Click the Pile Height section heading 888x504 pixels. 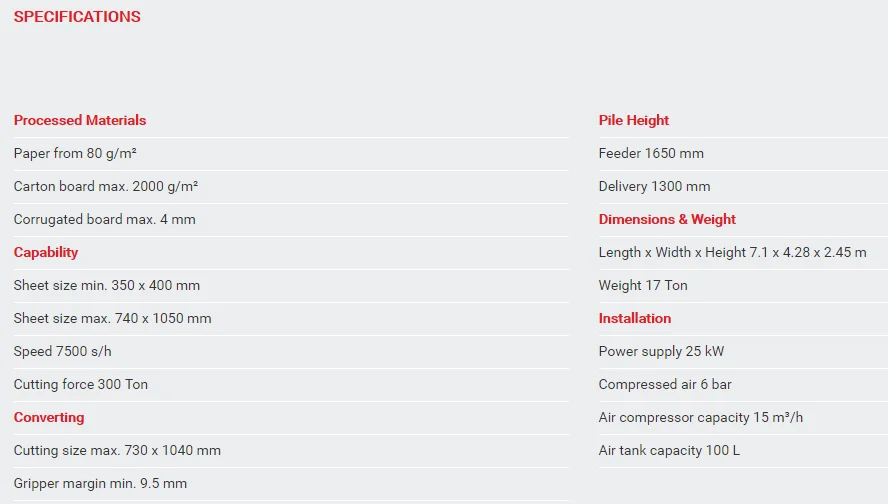click(x=634, y=120)
